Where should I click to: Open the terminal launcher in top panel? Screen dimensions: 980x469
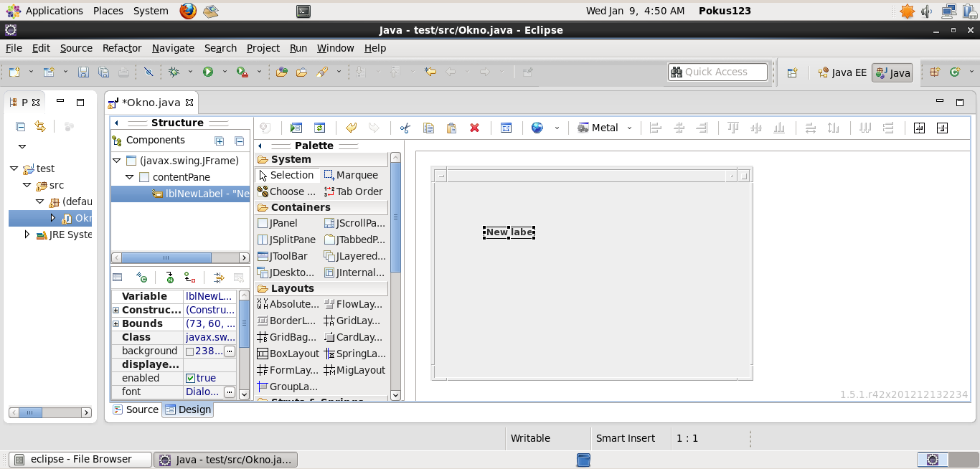303,11
